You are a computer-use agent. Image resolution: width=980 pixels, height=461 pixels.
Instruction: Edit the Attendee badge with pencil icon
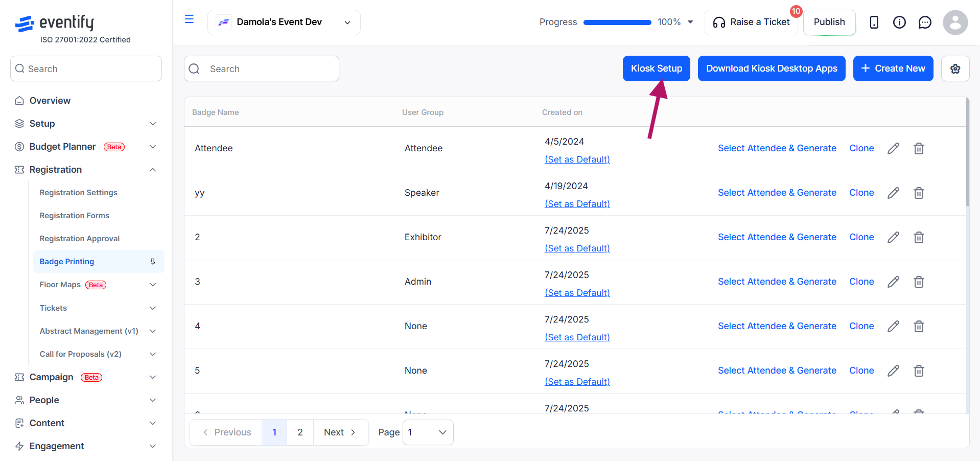click(x=893, y=148)
